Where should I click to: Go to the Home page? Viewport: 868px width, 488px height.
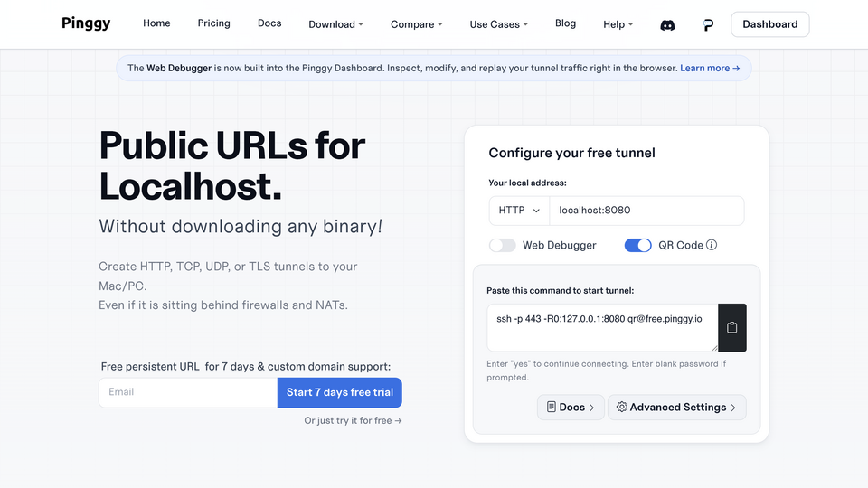[156, 23]
